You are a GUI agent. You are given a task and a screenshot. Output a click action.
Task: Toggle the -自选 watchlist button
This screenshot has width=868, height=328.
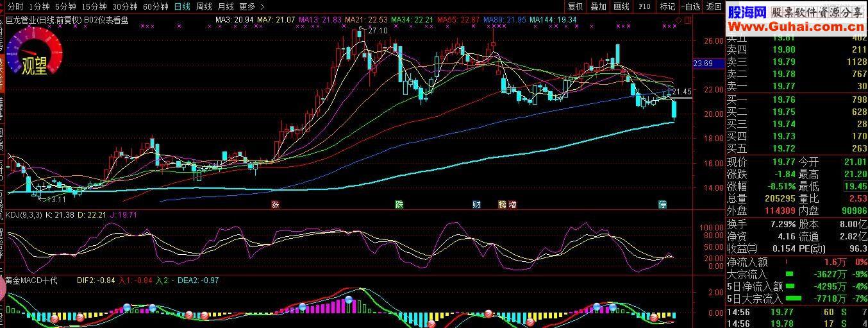[x=690, y=6]
